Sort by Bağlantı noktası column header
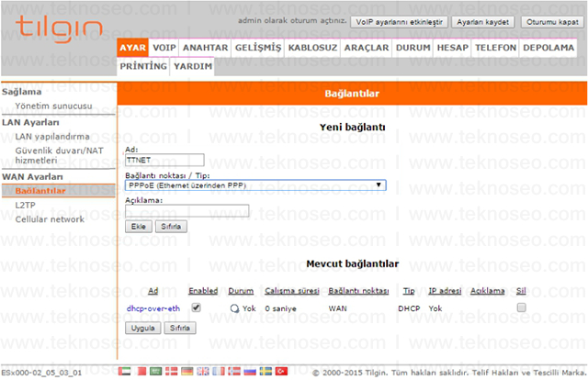 point(358,291)
